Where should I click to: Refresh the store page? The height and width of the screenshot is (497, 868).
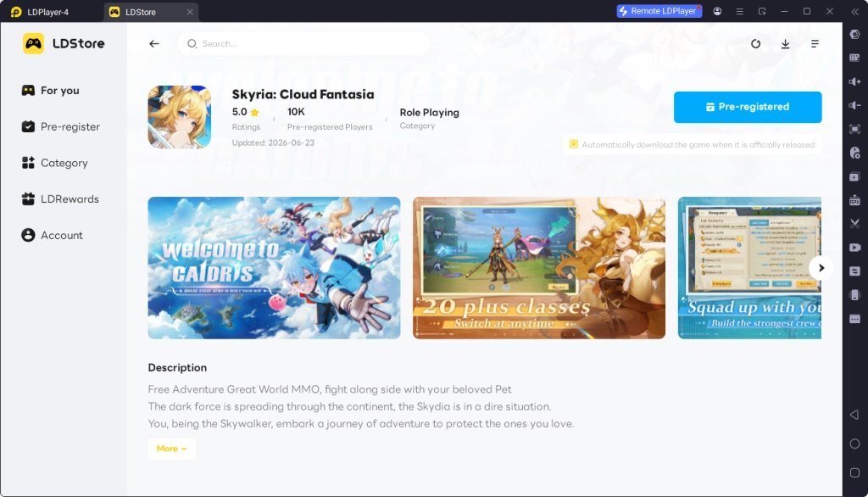pos(755,44)
